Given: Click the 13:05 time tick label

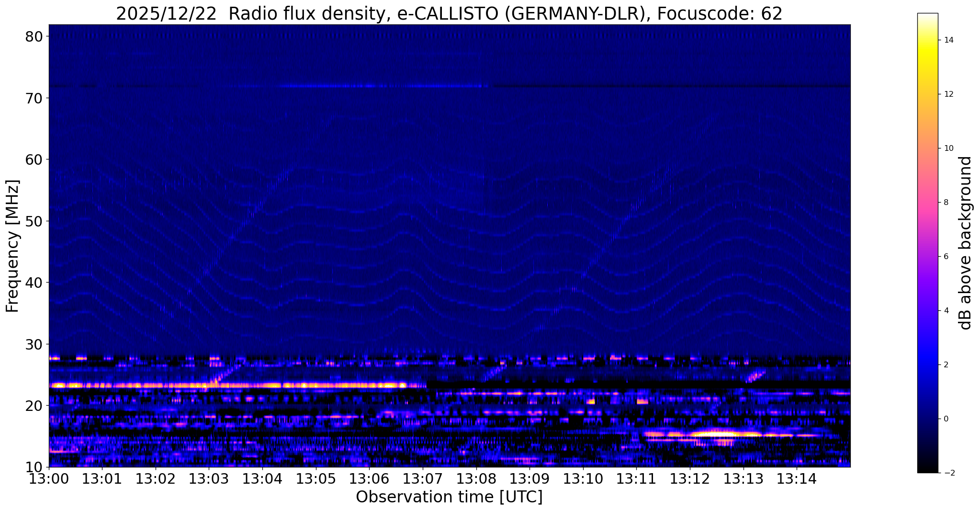Looking at the screenshot, I should (x=316, y=478).
